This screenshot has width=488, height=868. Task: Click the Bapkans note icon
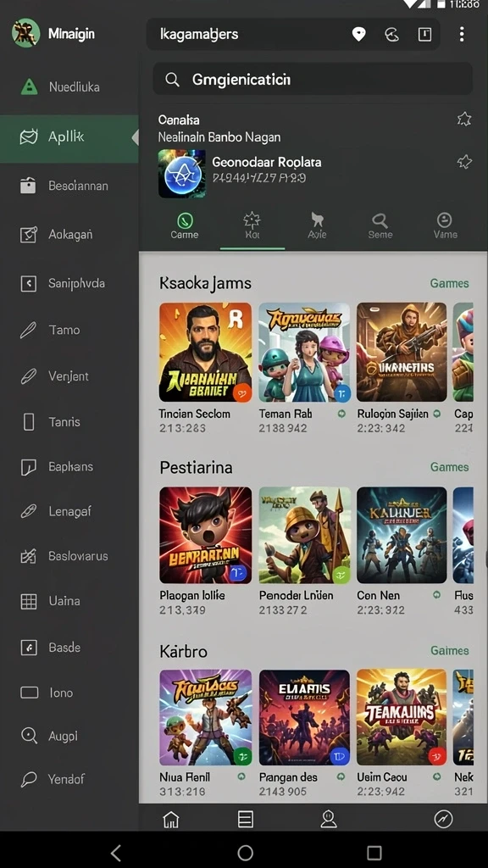pos(28,467)
